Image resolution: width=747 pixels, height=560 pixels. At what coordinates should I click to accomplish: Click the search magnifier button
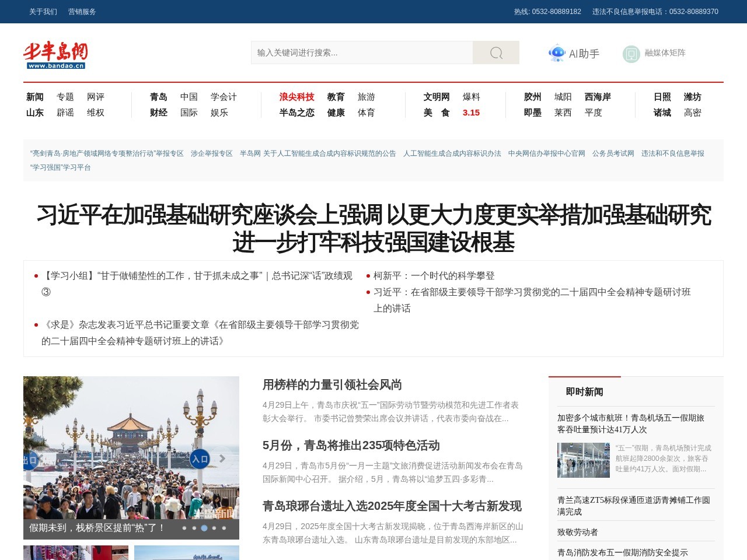pos(496,52)
